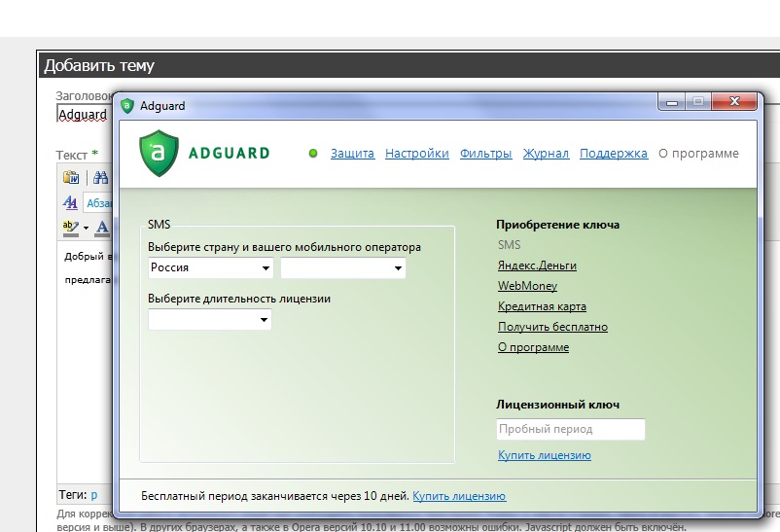The width and height of the screenshot is (780, 532).
Task: Click the Добрый text in editor body
Action: click(84, 257)
